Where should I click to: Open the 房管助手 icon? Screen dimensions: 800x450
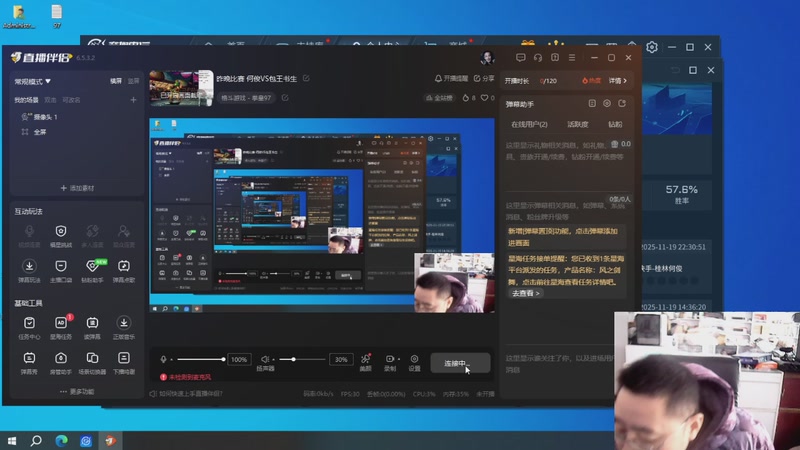click(x=61, y=358)
